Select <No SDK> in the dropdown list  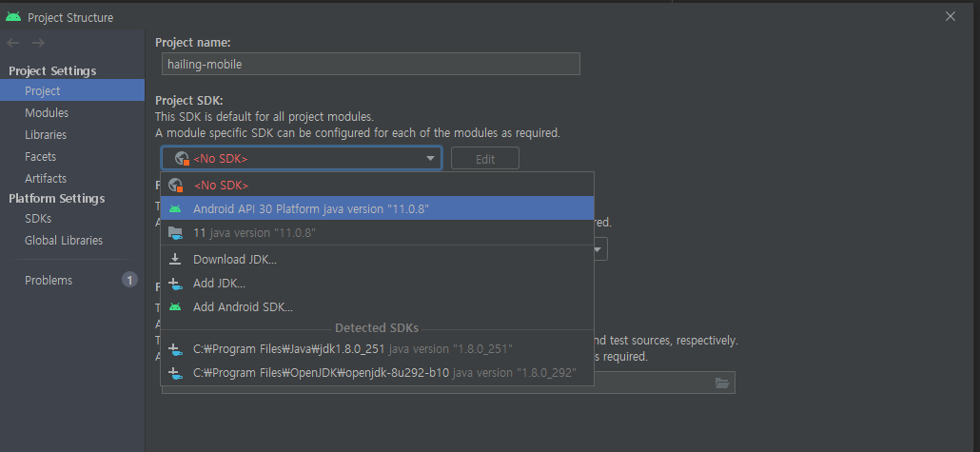click(377, 185)
